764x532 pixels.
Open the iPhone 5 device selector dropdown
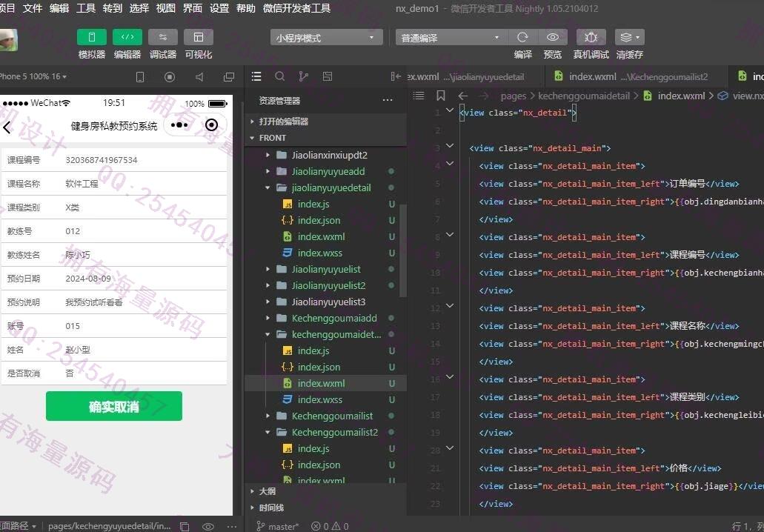click(x=33, y=76)
